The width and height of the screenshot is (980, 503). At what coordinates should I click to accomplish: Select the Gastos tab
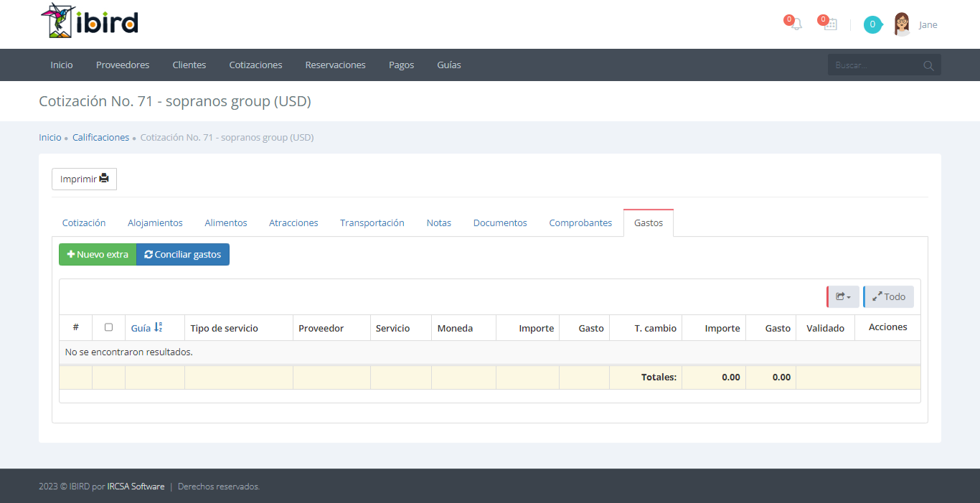click(649, 223)
